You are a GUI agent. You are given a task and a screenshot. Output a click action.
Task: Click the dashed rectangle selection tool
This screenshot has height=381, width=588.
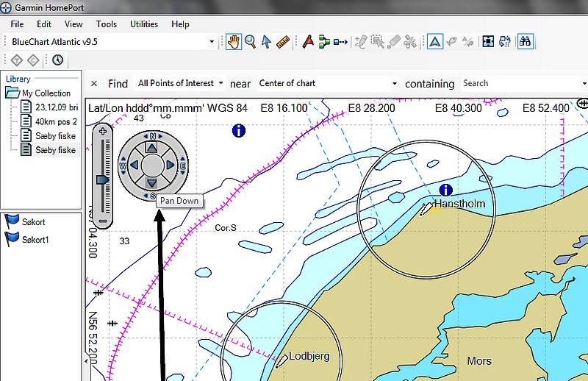pos(377,42)
